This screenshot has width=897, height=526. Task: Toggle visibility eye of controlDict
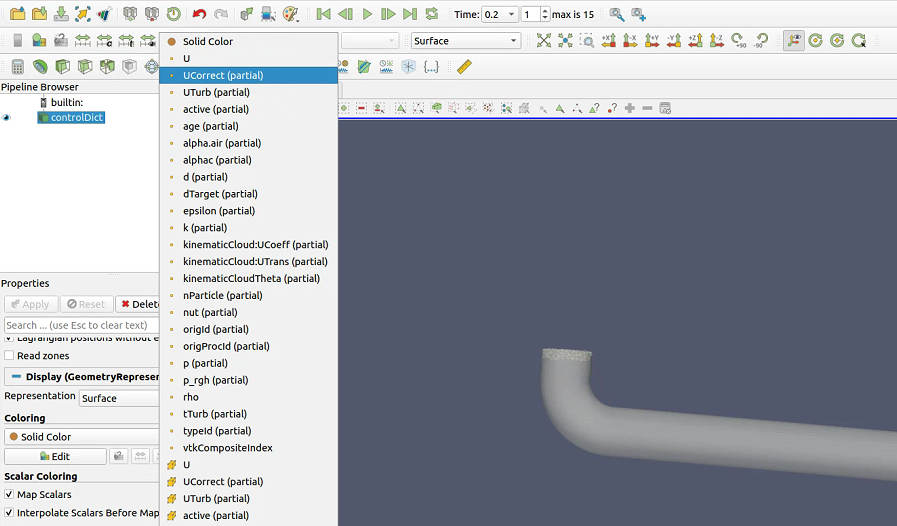[6, 117]
